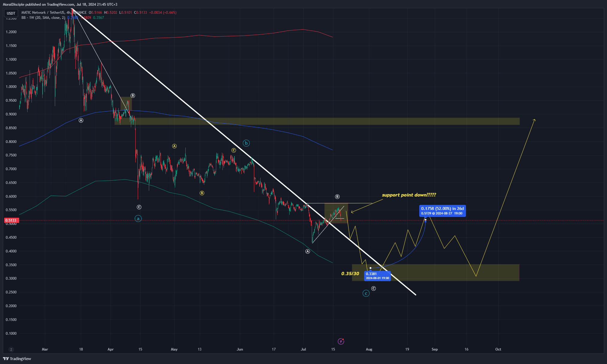The height and width of the screenshot is (364, 607).
Task: Click the upper yellow resistance zone rectangle
Action: [x=317, y=121]
